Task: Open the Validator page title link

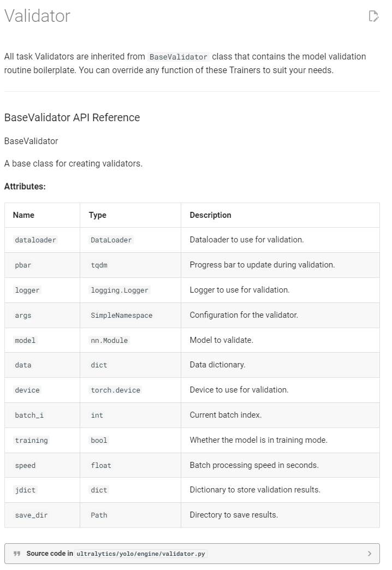Action: 37,16
